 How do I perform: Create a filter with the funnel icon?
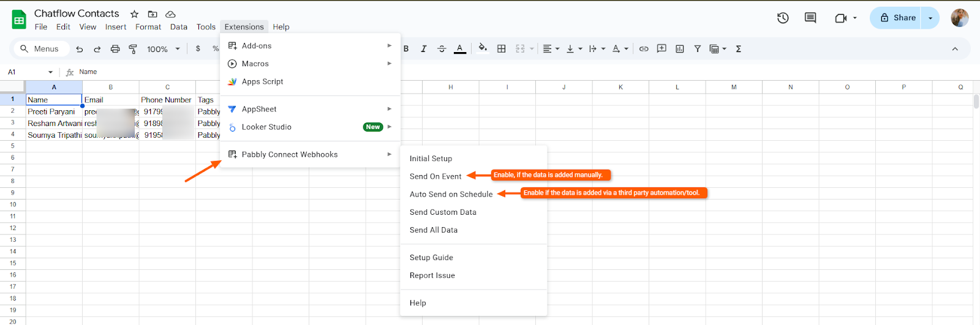(697, 49)
